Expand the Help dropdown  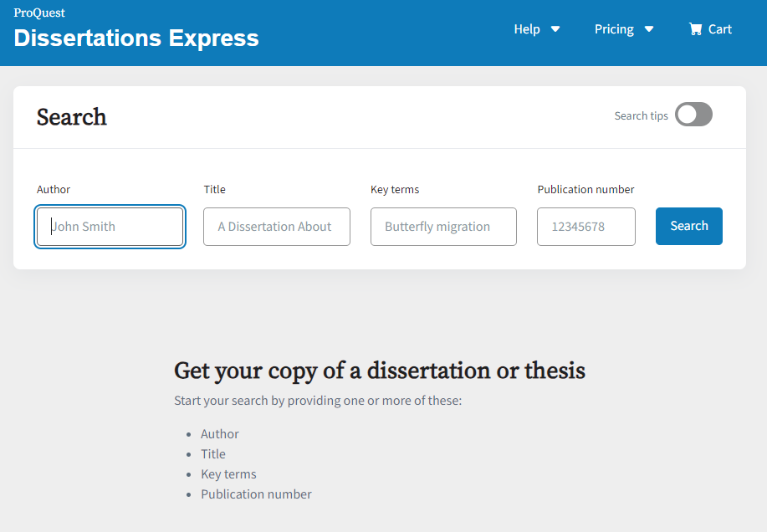[x=537, y=28]
